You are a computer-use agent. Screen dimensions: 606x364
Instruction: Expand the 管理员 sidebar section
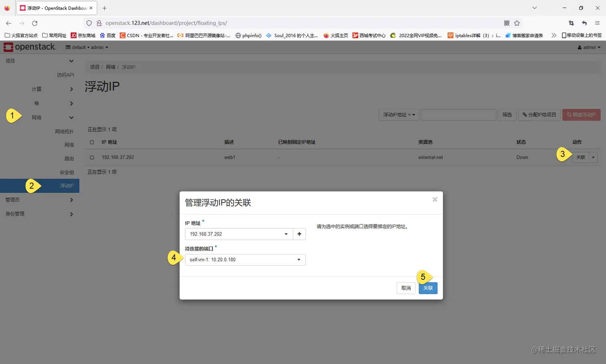pyautogui.click(x=40, y=199)
